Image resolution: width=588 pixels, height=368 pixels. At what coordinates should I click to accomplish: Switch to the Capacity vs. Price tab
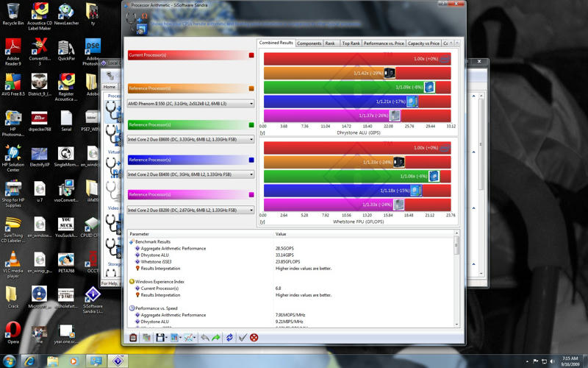coord(423,43)
